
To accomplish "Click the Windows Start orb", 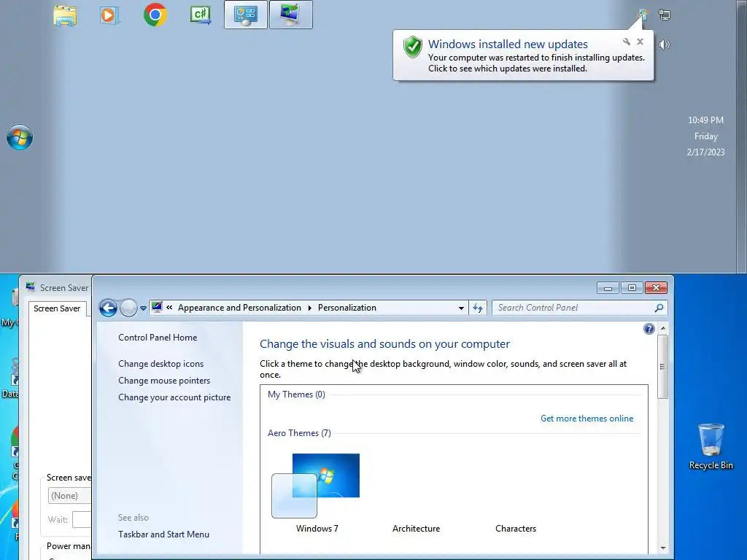I will pyautogui.click(x=20, y=137).
